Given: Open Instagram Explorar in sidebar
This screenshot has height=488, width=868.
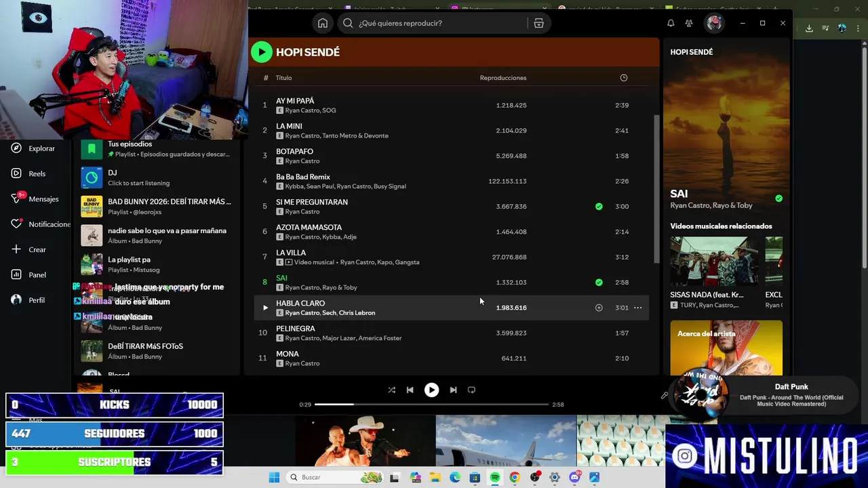Looking at the screenshot, I should pos(34,148).
